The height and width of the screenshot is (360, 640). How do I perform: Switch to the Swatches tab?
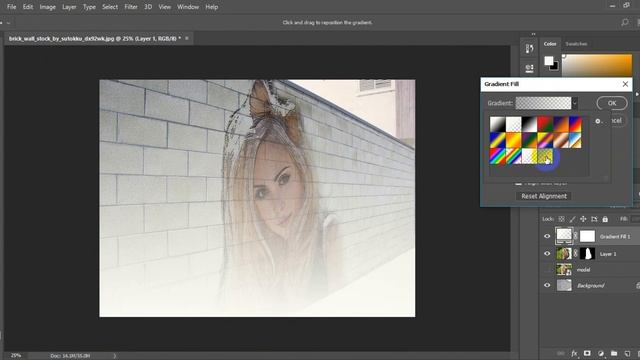coord(576,44)
